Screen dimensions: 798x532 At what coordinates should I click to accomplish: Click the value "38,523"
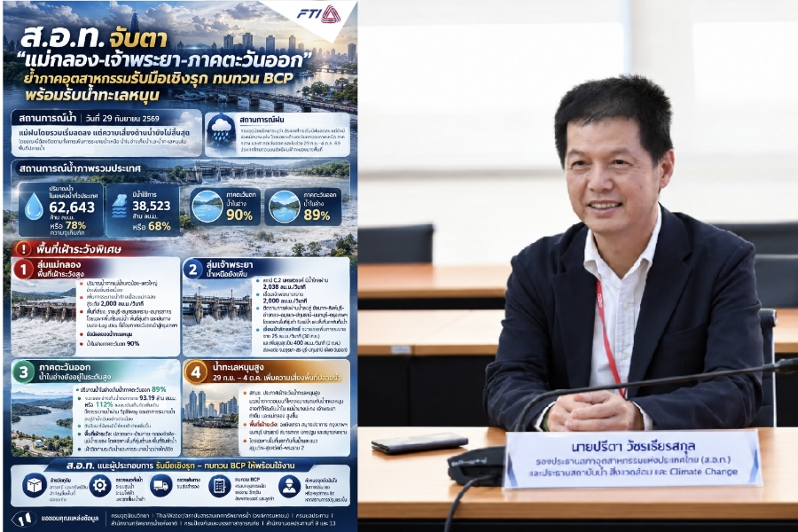click(151, 206)
